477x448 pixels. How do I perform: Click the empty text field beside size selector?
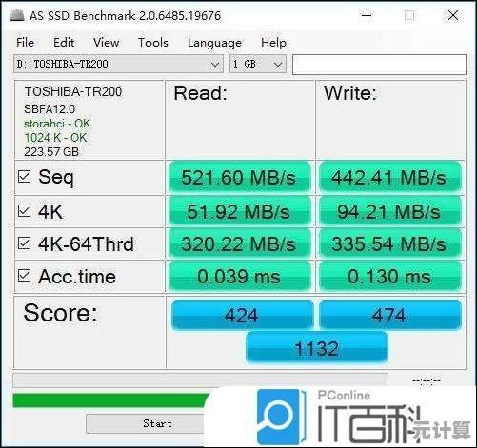[x=379, y=65]
